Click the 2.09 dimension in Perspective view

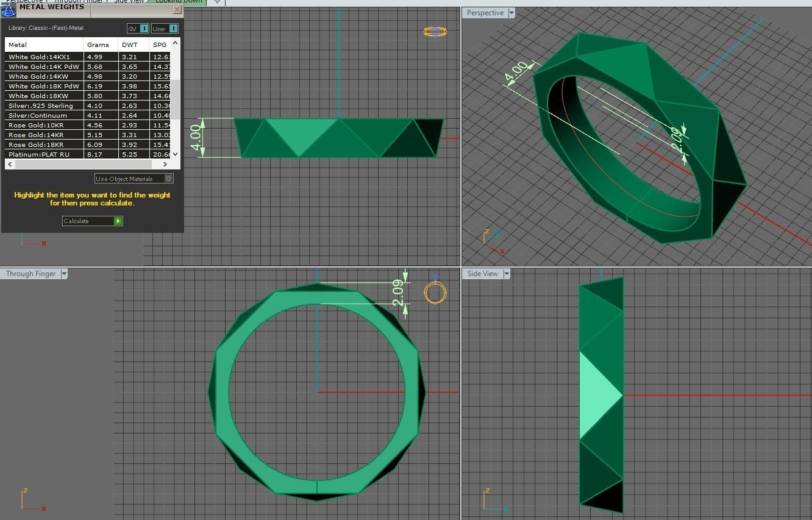coord(677,140)
